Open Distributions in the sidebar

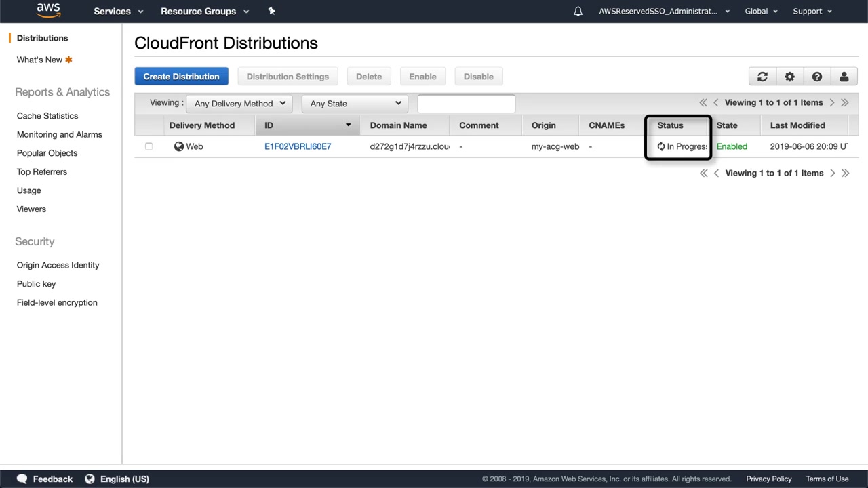[42, 38]
